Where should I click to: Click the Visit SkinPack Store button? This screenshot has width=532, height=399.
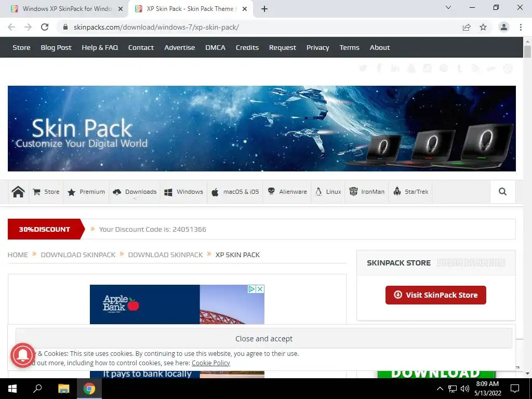[x=436, y=295]
